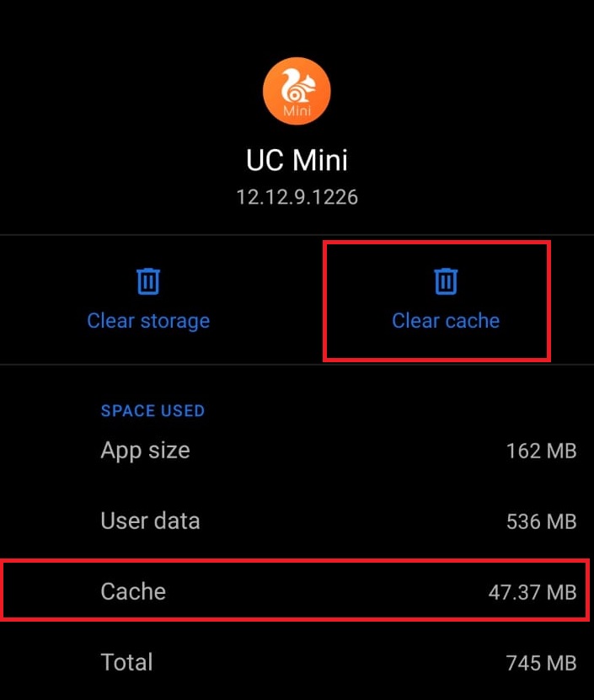Select the Total label
This screenshot has height=700, width=594.
pyautogui.click(x=126, y=662)
